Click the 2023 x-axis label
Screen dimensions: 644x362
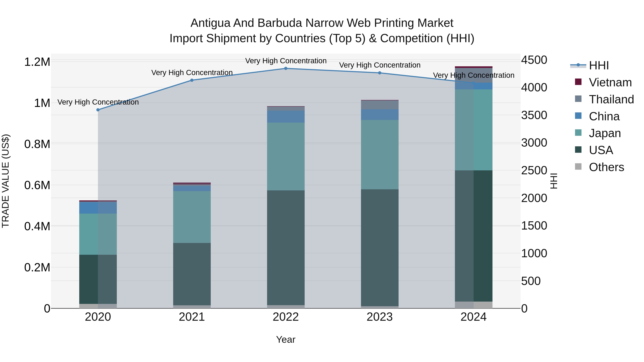point(379,317)
